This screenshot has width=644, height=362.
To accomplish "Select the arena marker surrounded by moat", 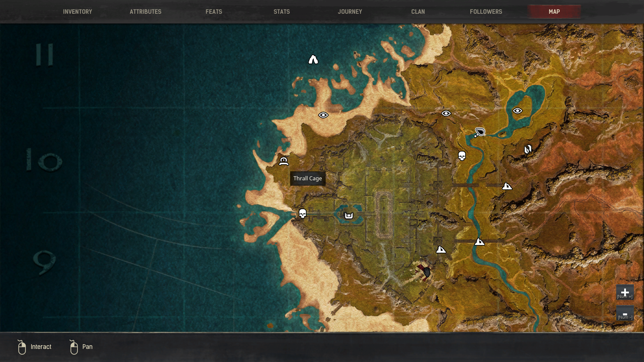I will pos(349,216).
